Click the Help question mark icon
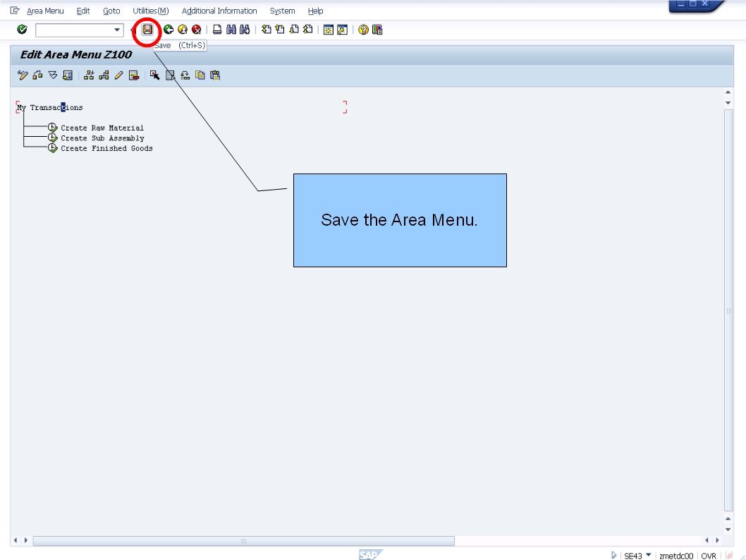The height and width of the screenshot is (560, 746). 362,30
